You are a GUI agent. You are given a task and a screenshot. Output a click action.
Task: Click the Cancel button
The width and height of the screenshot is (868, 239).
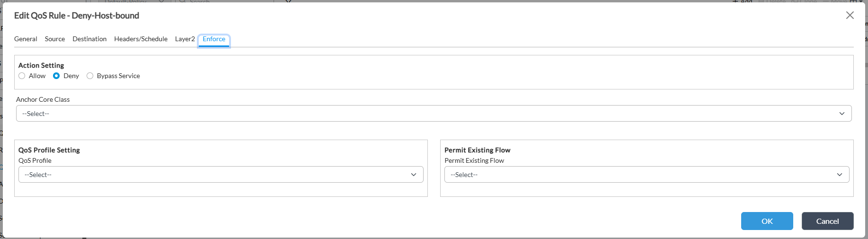point(828,221)
